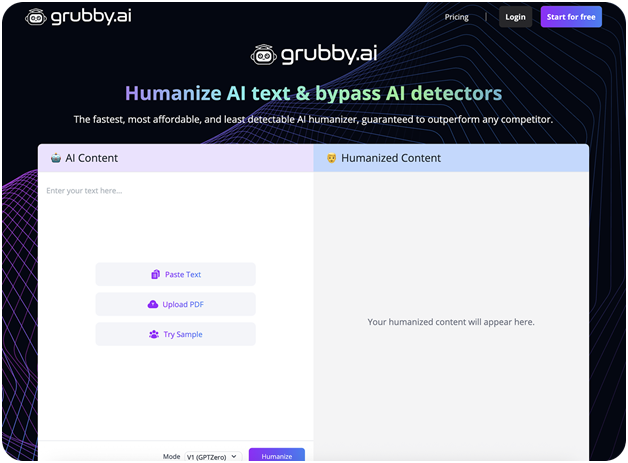The height and width of the screenshot is (463, 628).
Task: Click the tagline about fastest, most affordable humanizer
Action: click(x=313, y=120)
